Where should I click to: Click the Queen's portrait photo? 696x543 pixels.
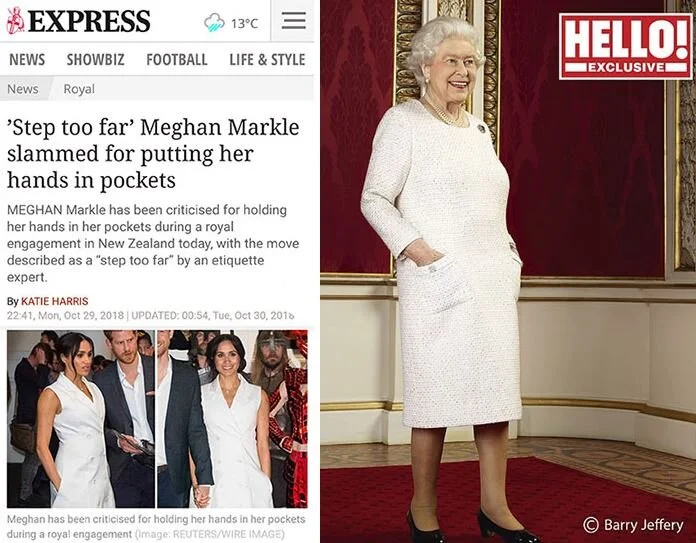pos(508,271)
